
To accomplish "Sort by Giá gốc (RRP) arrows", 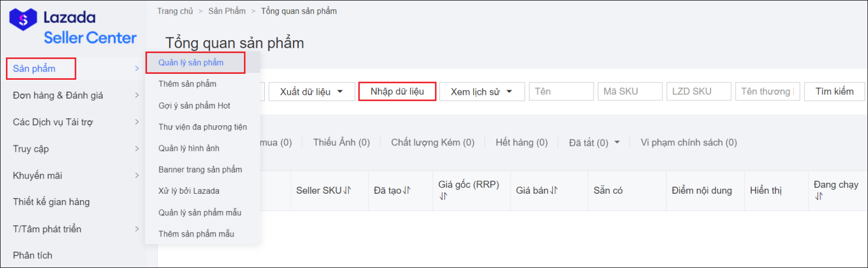I will coord(443,196).
